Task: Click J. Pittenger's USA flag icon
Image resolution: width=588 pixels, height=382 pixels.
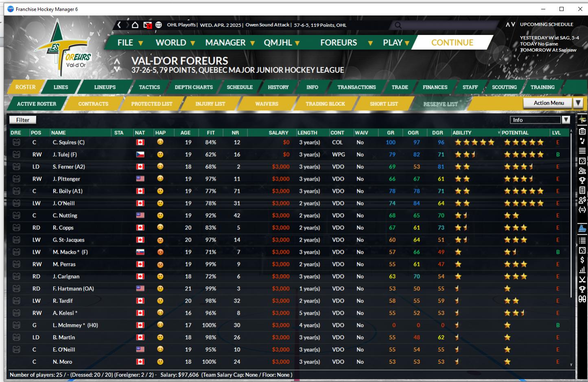Action: click(140, 179)
